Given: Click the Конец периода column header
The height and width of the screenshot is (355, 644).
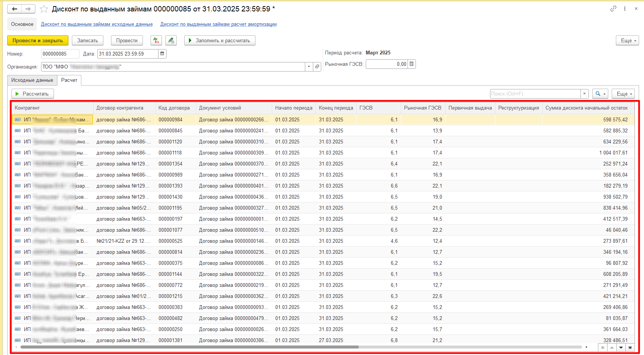Looking at the screenshot, I should (x=336, y=108).
